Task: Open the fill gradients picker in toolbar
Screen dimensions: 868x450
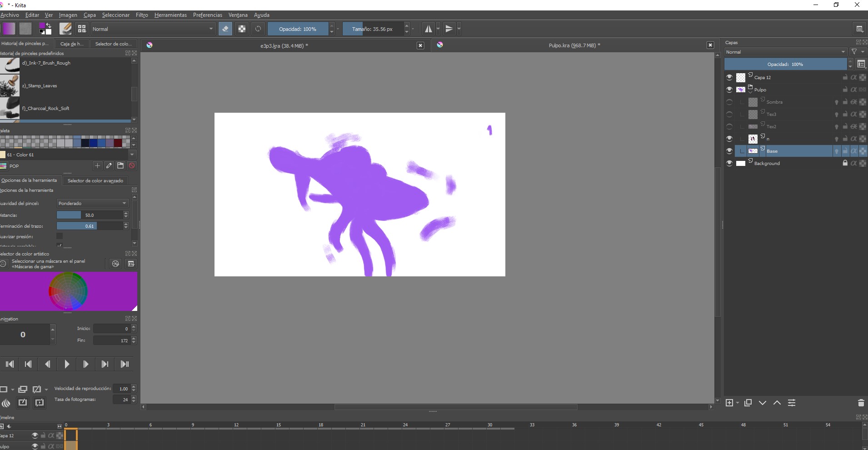Action: pos(9,29)
